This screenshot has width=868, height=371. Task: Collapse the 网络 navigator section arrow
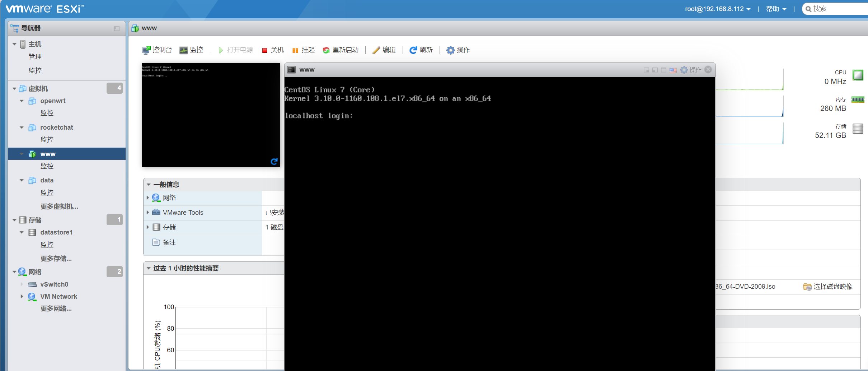click(14, 272)
